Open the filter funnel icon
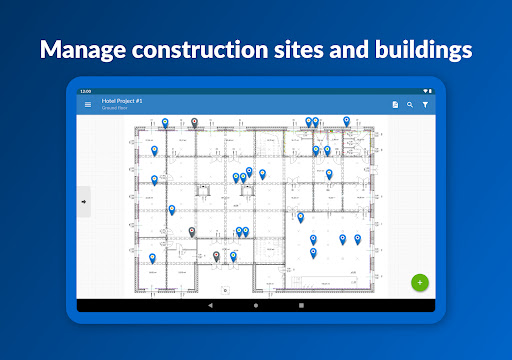Viewport: 512px width, 360px height. (x=425, y=105)
